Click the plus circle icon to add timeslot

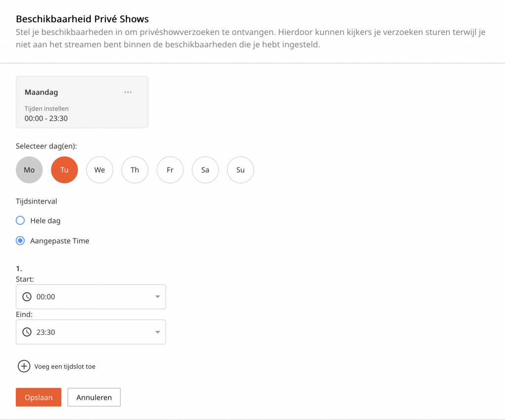click(24, 366)
